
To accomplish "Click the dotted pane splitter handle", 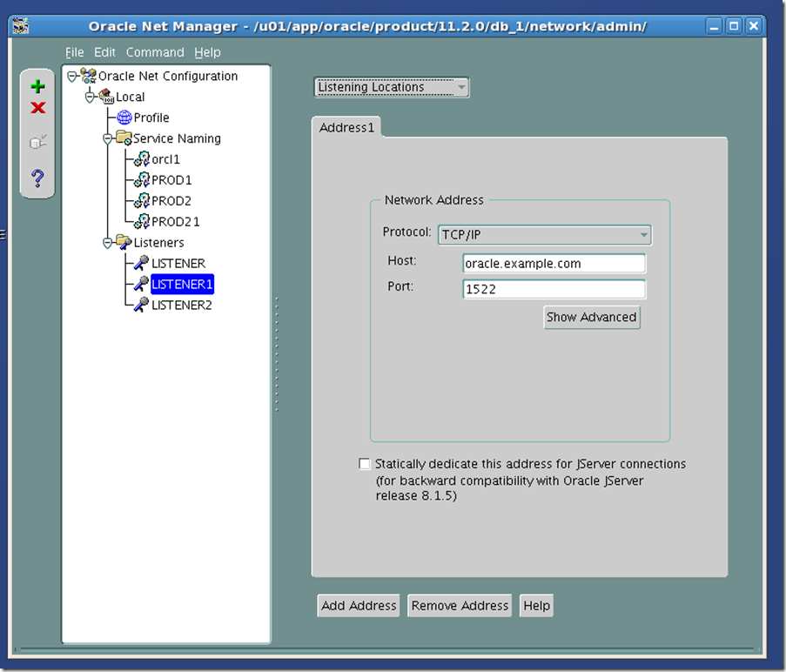I will (x=277, y=355).
